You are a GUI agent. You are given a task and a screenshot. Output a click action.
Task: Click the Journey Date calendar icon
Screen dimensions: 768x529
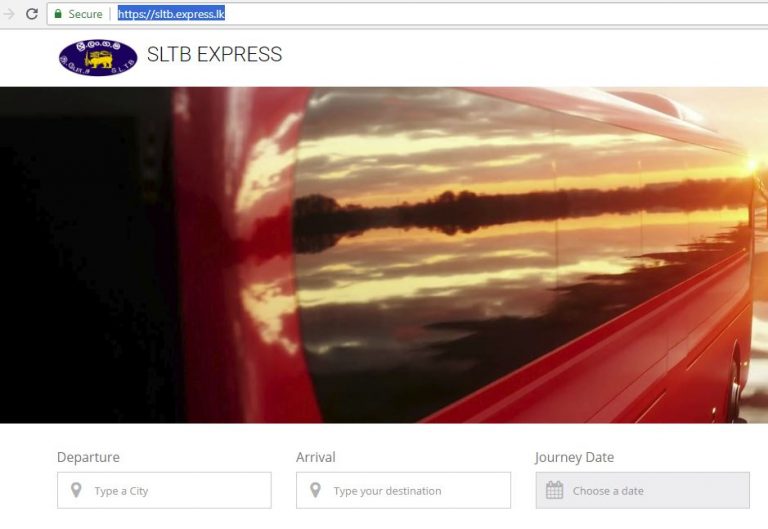point(554,490)
